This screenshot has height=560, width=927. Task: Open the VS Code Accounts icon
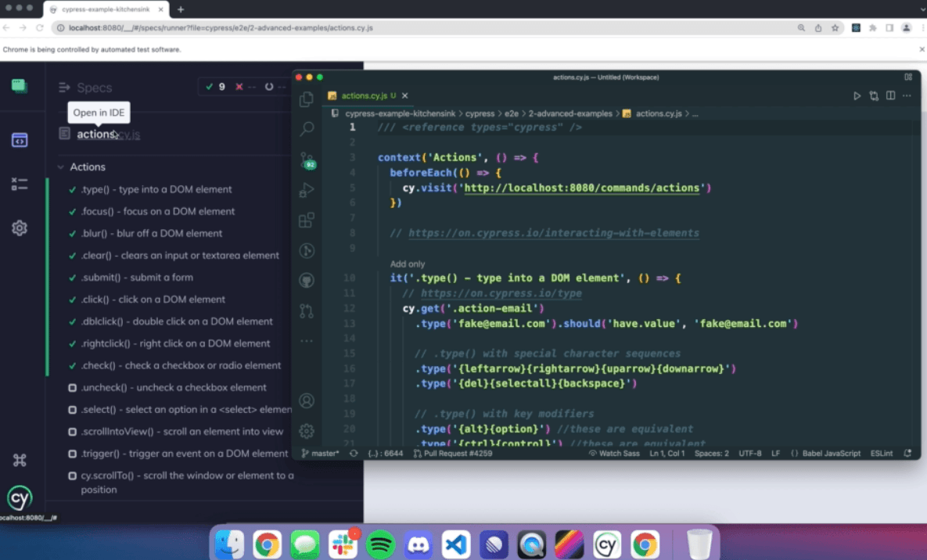pos(306,401)
